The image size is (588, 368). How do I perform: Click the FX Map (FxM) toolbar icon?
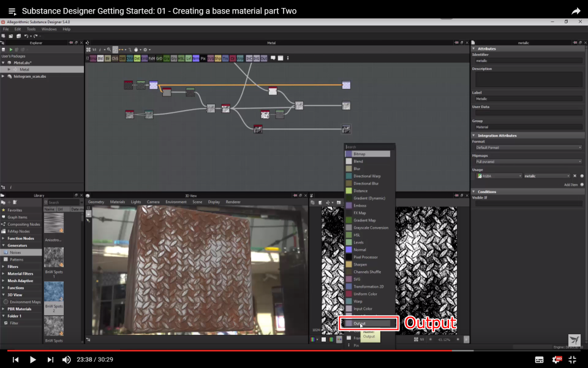151,58
